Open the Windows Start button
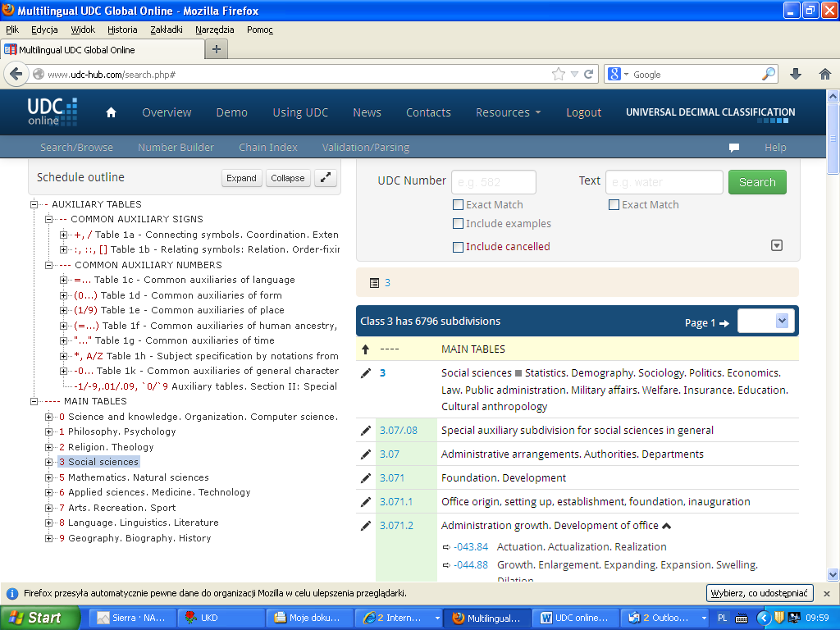 click(39, 618)
